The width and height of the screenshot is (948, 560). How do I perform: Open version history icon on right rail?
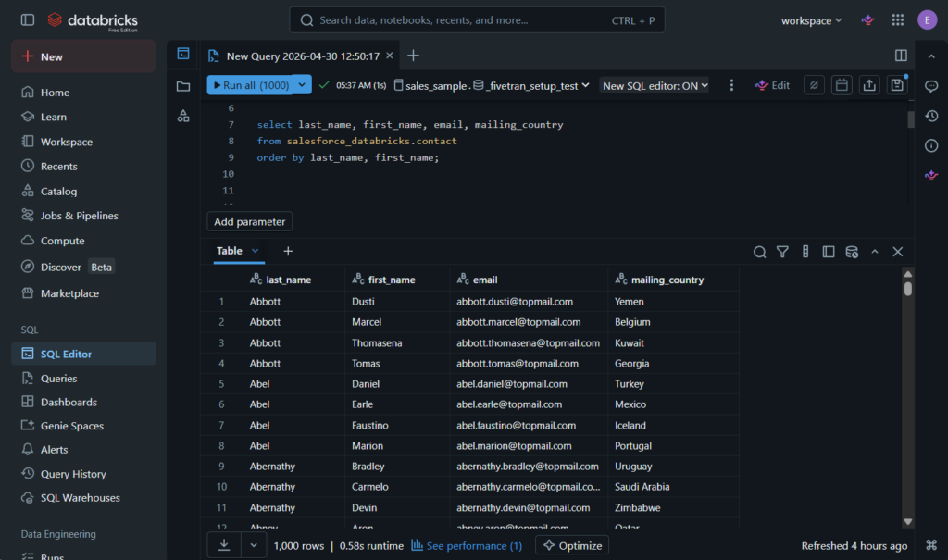pyautogui.click(x=931, y=116)
